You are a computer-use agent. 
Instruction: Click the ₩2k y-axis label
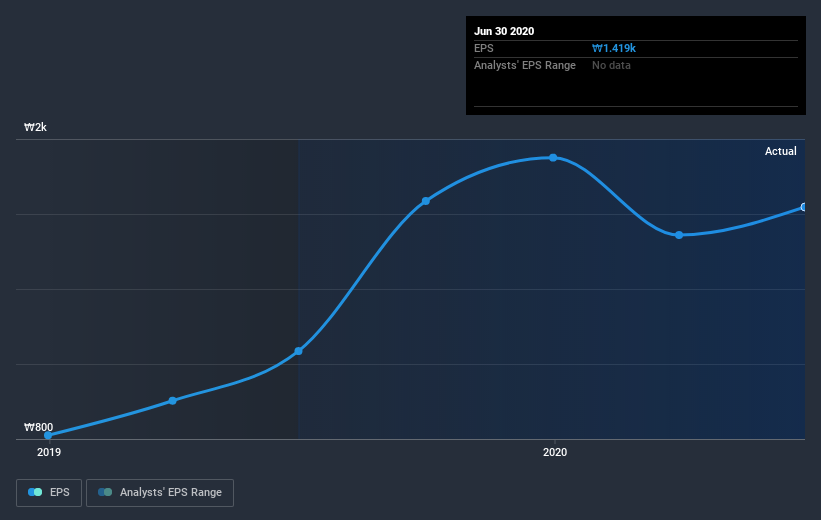[36, 127]
